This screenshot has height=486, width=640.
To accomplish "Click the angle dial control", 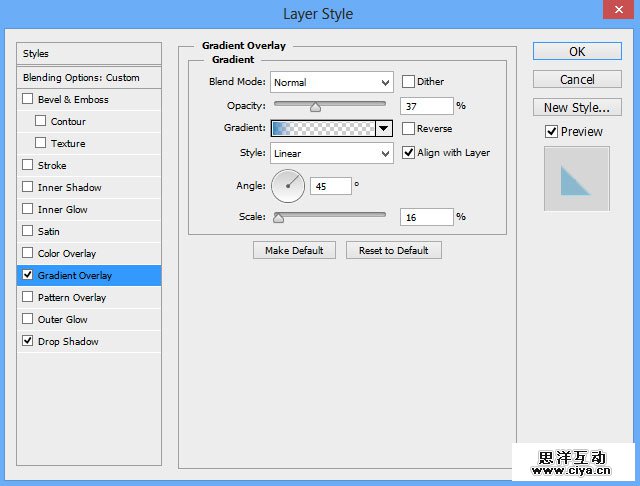I will pos(287,185).
